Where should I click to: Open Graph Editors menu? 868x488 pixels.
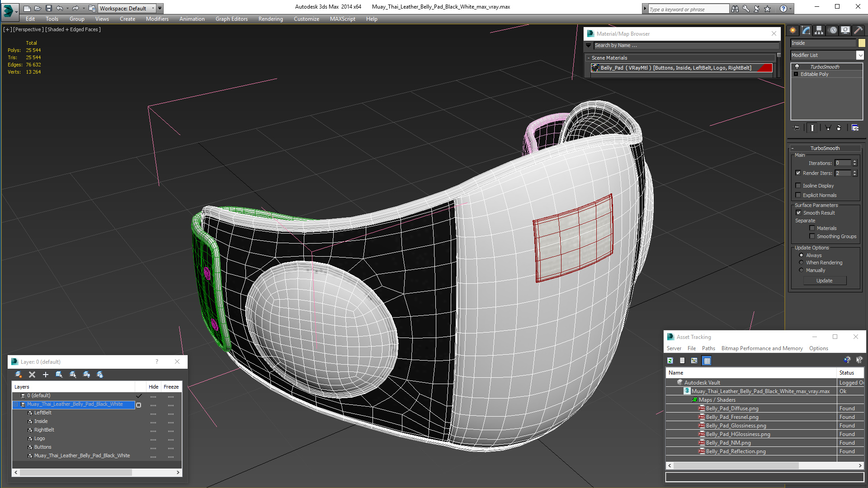pyautogui.click(x=231, y=19)
